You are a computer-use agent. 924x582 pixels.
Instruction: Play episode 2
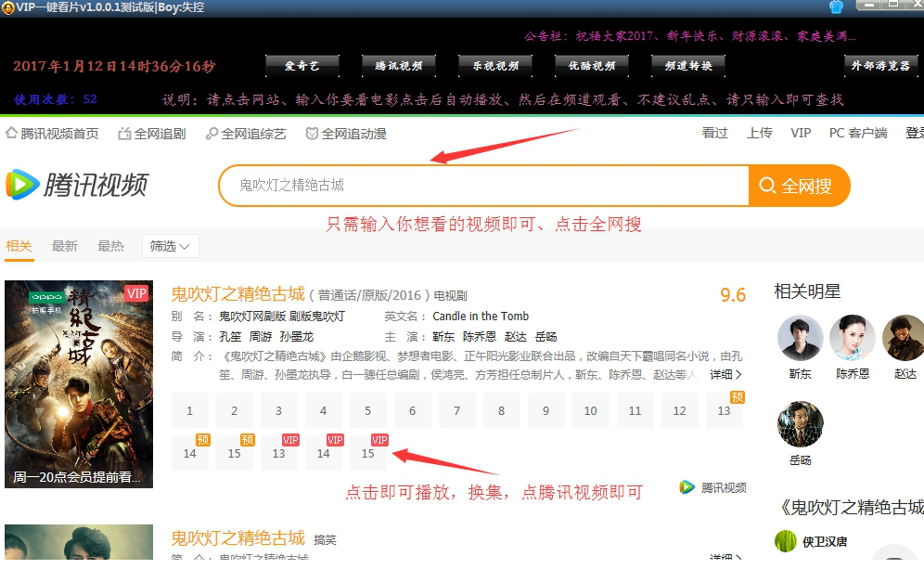(x=235, y=410)
